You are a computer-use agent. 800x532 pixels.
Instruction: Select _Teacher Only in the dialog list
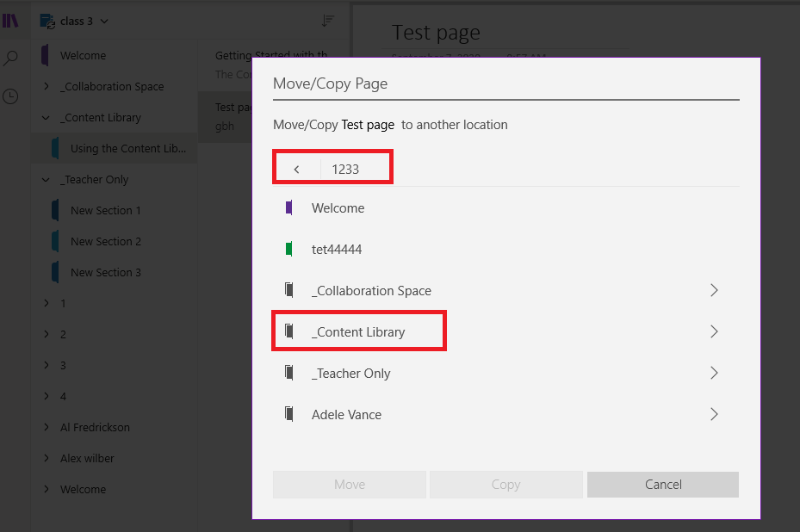506,373
